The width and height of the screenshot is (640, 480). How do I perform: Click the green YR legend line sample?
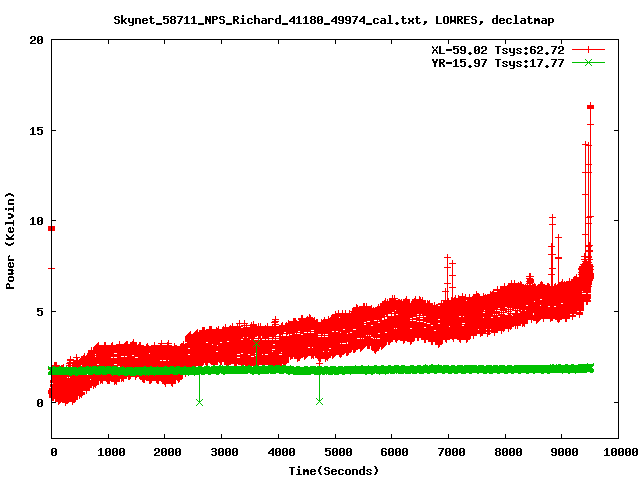pyautogui.click(x=588, y=62)
